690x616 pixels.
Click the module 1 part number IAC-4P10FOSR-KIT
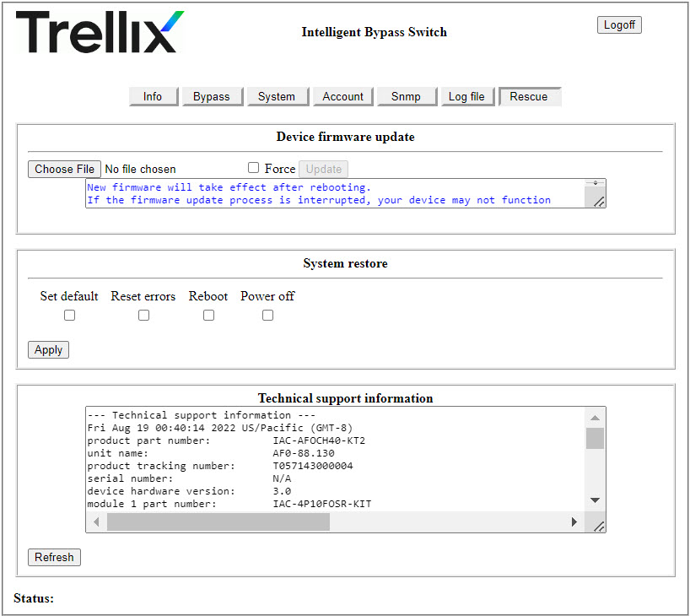(x=322, y=504)
